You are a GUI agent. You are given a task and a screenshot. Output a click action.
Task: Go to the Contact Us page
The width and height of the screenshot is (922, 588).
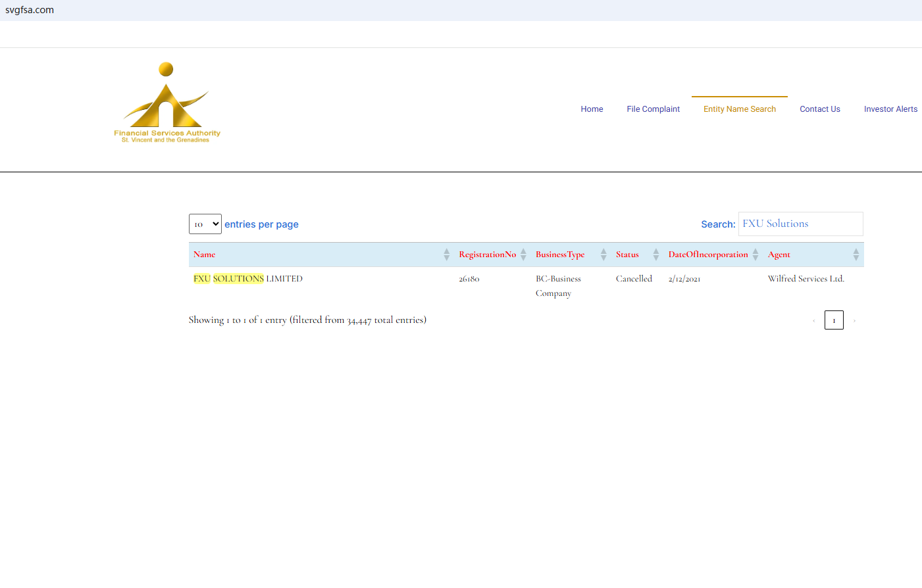(820, 109)
